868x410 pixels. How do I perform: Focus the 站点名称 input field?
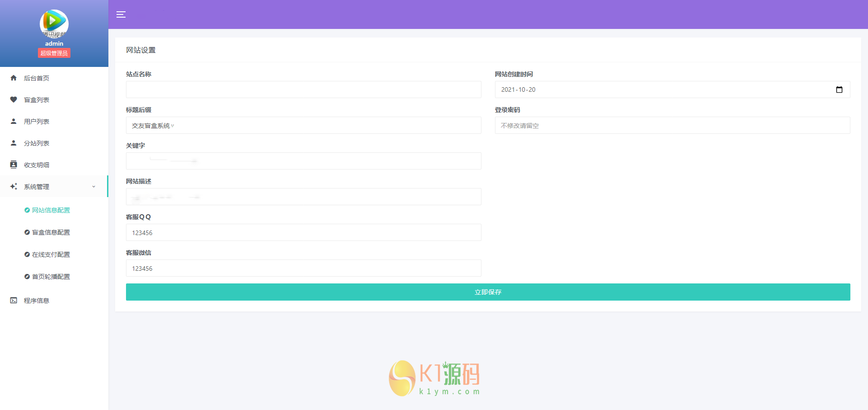point(303,90)
